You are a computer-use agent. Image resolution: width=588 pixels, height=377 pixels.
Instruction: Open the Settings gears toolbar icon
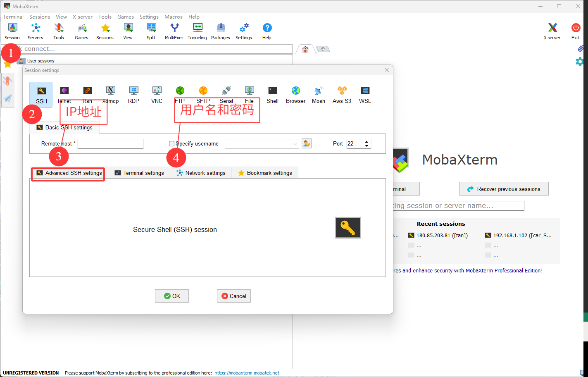tap(244, 31)
